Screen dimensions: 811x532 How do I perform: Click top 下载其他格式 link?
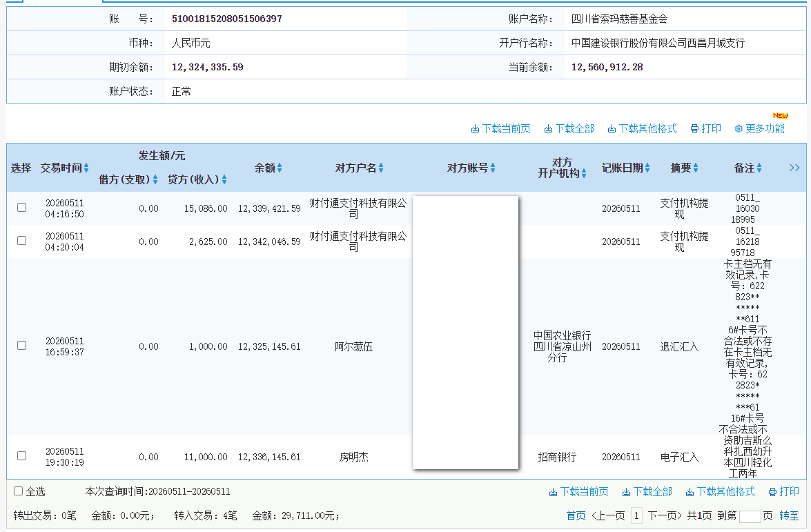pos(642,129)
